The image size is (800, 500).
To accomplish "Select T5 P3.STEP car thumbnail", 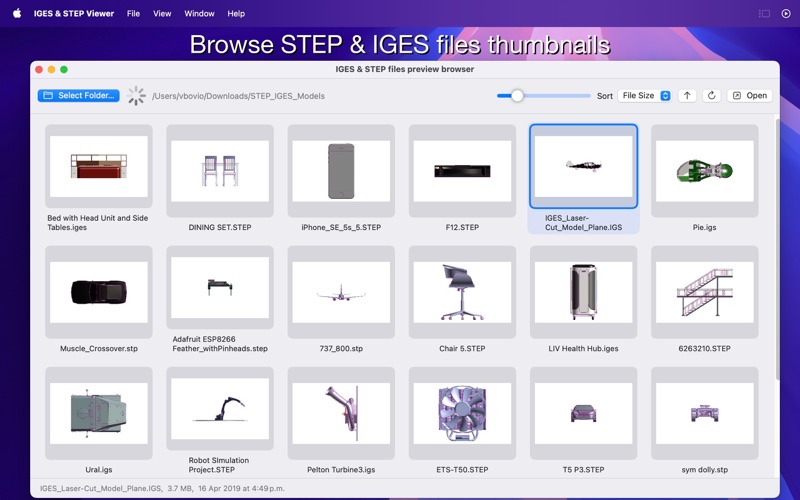I will (584, 413).
